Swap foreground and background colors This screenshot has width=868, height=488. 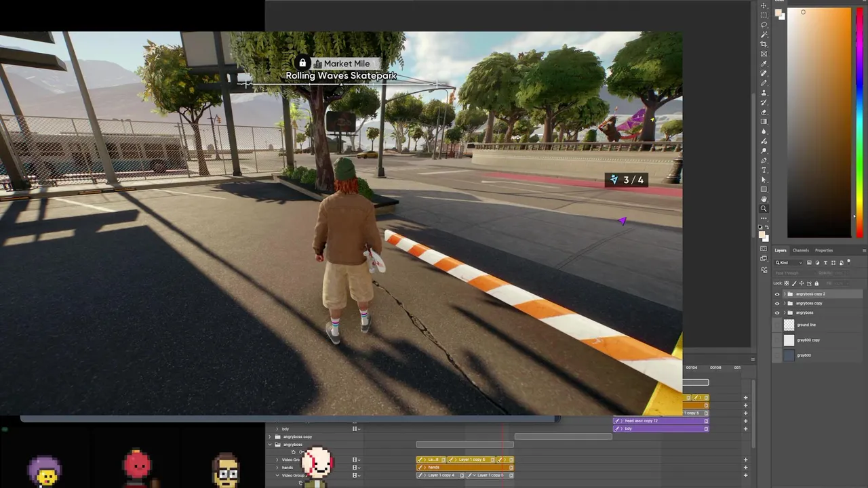[x=767, y=227]
